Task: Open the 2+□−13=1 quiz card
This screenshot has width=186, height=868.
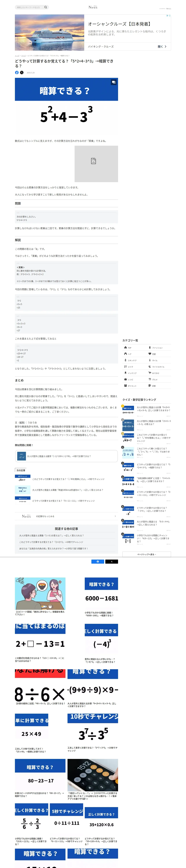Action: (40, 643)
